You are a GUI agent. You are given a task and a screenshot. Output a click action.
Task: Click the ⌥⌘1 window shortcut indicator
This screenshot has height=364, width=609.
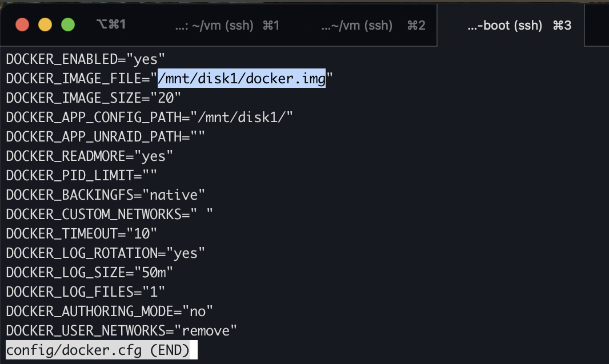coord(111,25)
